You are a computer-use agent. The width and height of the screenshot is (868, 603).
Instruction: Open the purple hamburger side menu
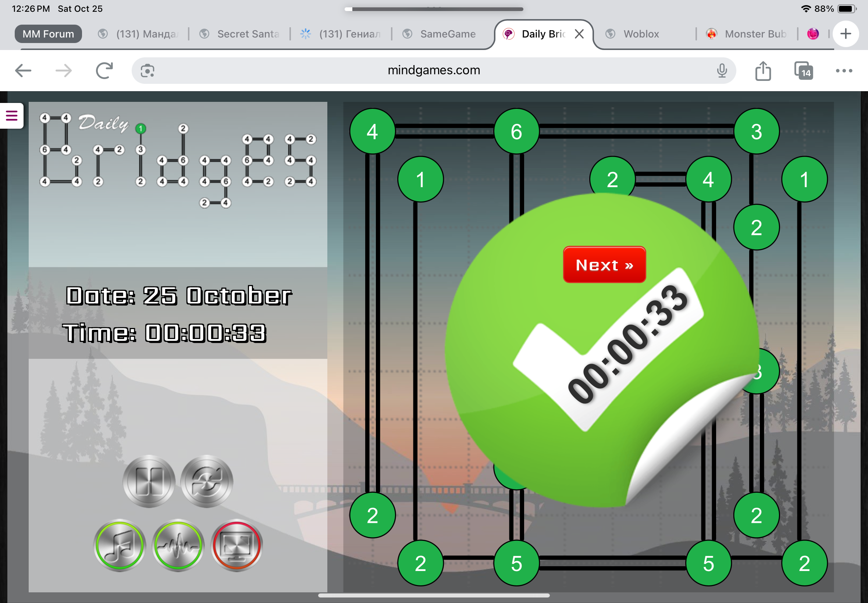point(12,115)
